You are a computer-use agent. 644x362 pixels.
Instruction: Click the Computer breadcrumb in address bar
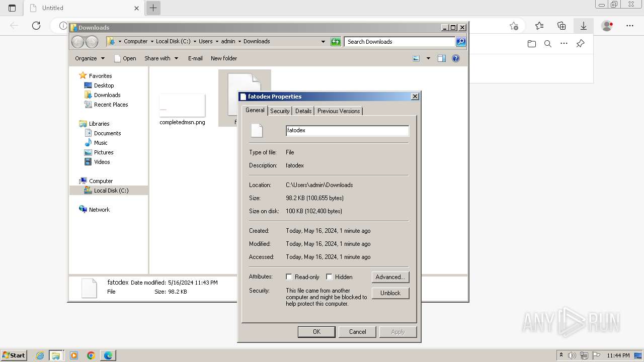tap(135, 41)
